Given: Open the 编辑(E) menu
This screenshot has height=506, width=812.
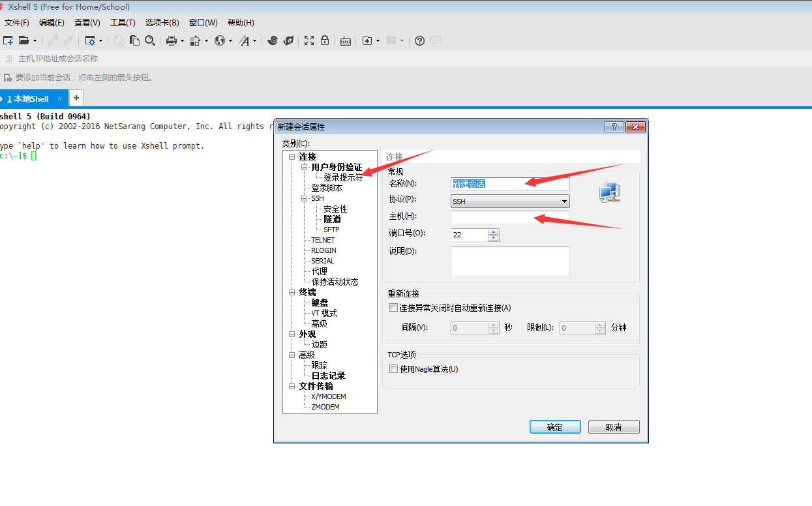Looking at the screenshot, I should (52, 23).
